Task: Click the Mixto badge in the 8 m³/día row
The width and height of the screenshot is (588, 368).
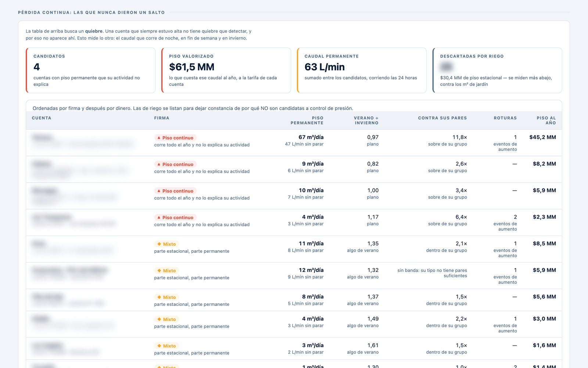Action: 167,297
